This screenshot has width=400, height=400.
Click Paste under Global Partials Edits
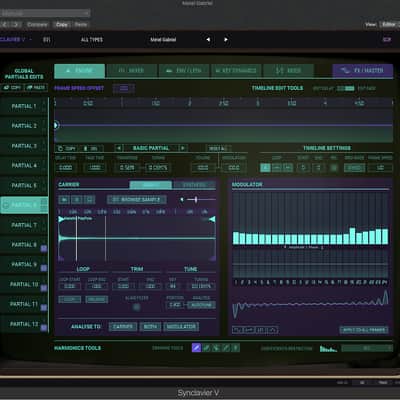(36, 88)
